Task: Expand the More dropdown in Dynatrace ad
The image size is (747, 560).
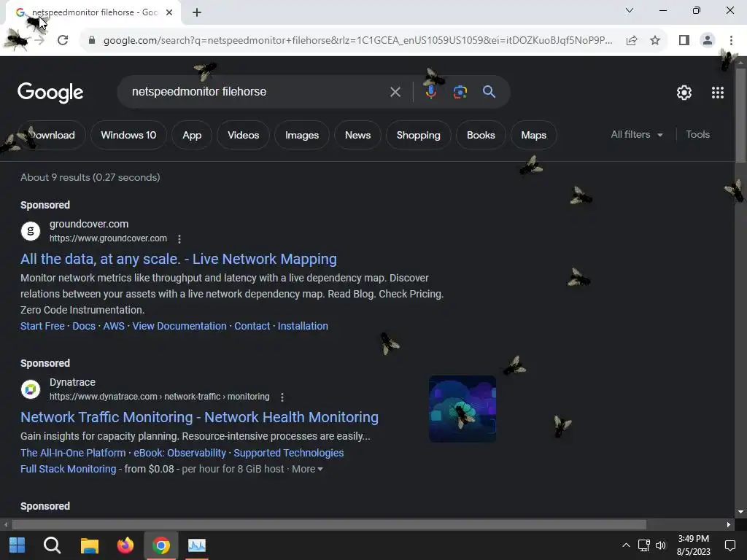Action: pyautogui.click(x=307, y=469)
